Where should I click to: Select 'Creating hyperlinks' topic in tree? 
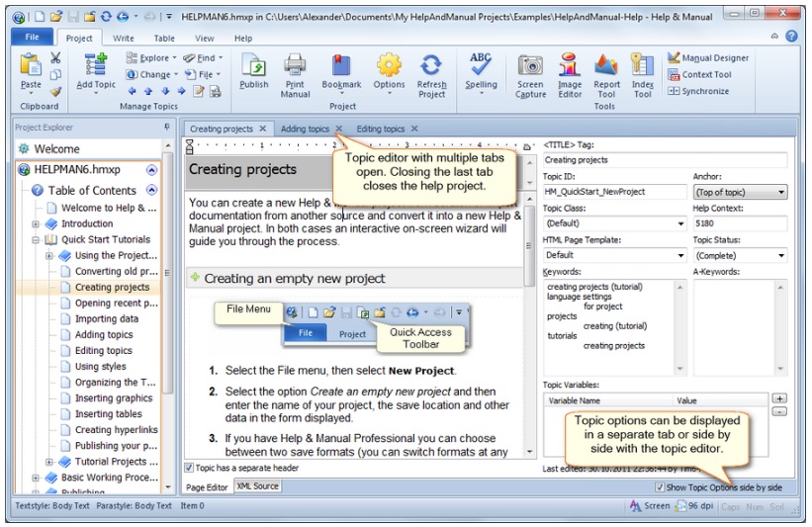117,430
